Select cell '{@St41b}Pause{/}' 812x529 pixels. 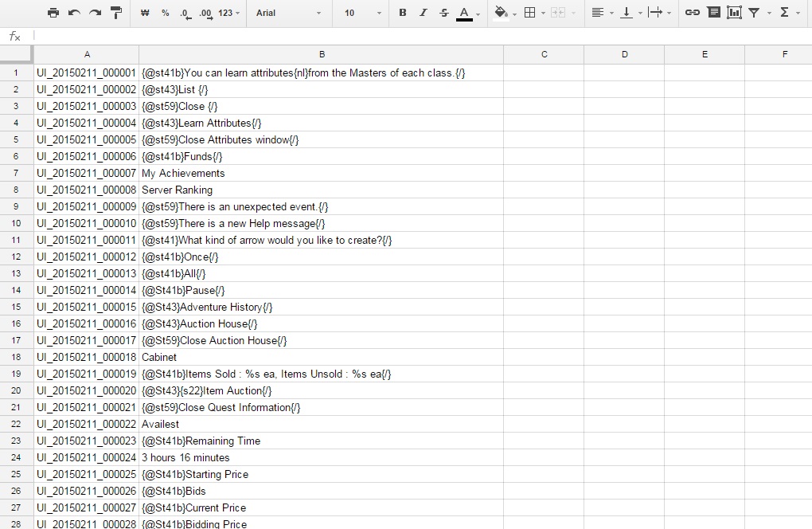322,291
